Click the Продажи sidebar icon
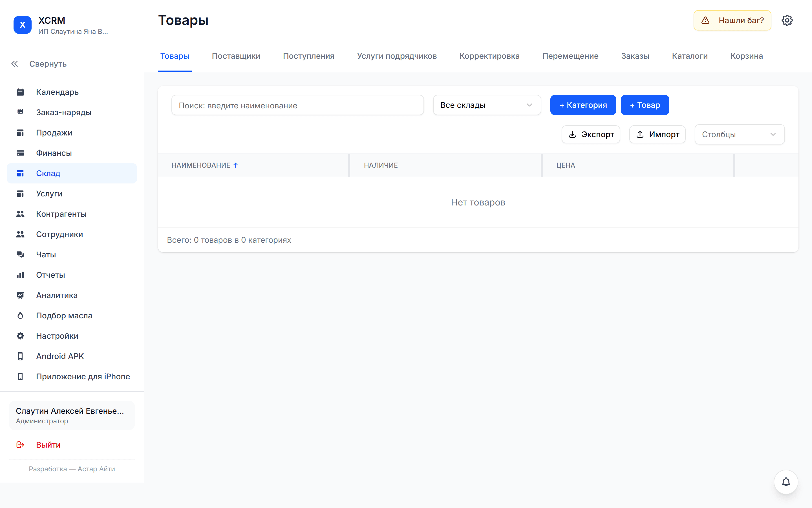The width and height of the screenshot is (812, 508). point(20,133)
